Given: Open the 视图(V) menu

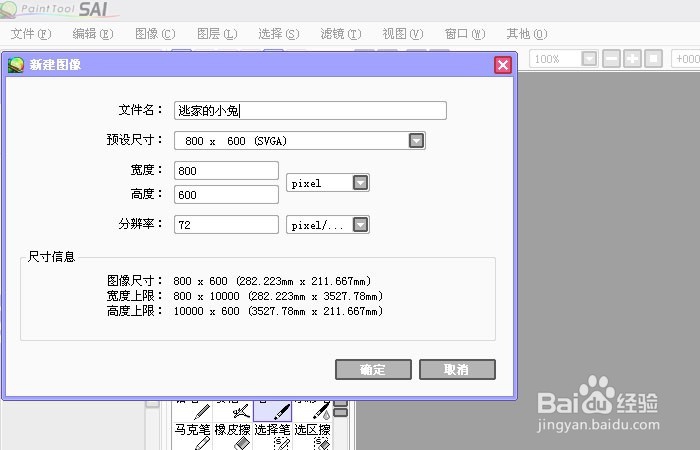Looking at the screenshot, I should (x=403, y=34).
